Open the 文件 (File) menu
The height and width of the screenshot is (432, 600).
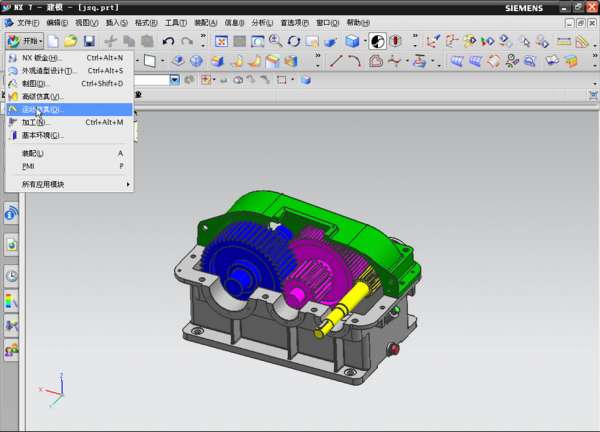coord(28,22)
